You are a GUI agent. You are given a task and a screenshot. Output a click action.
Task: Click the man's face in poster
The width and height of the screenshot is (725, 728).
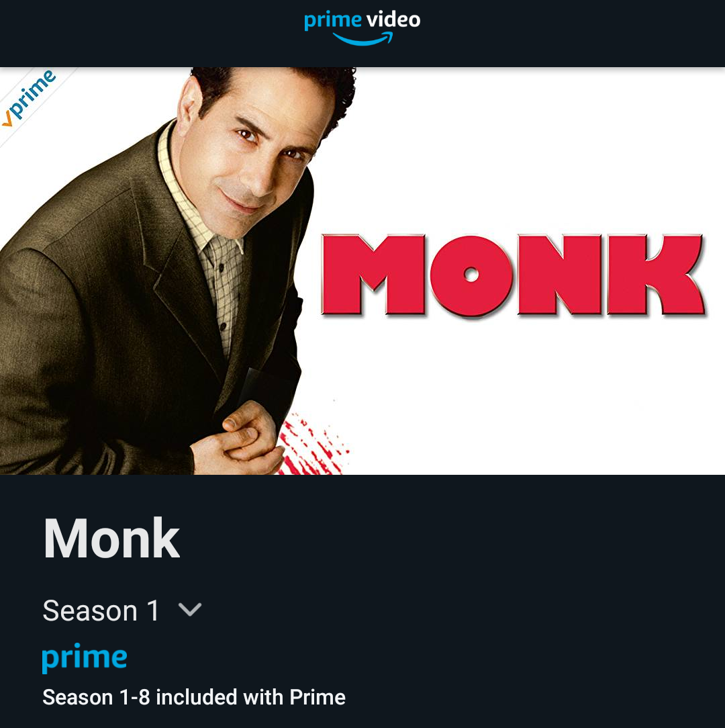(x=260, y=153)
